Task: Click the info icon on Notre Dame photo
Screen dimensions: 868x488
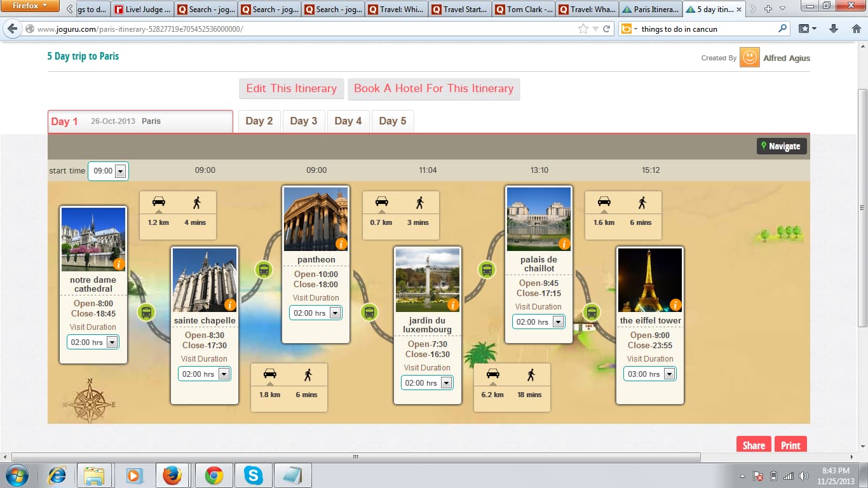Action: (x=118, y=264)
